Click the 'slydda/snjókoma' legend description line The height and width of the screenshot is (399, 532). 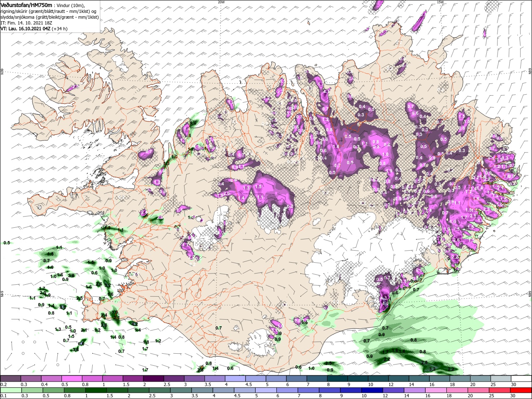[x=49, y=17]
